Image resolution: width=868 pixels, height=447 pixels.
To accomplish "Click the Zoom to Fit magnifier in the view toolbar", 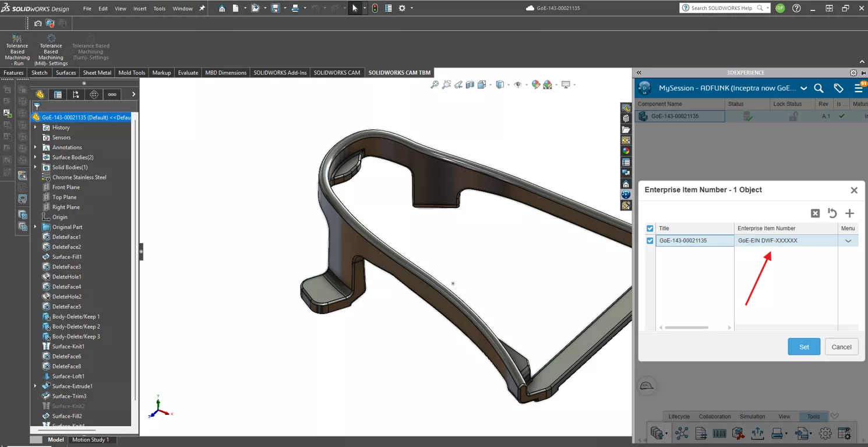I will (x=435, y=85).
